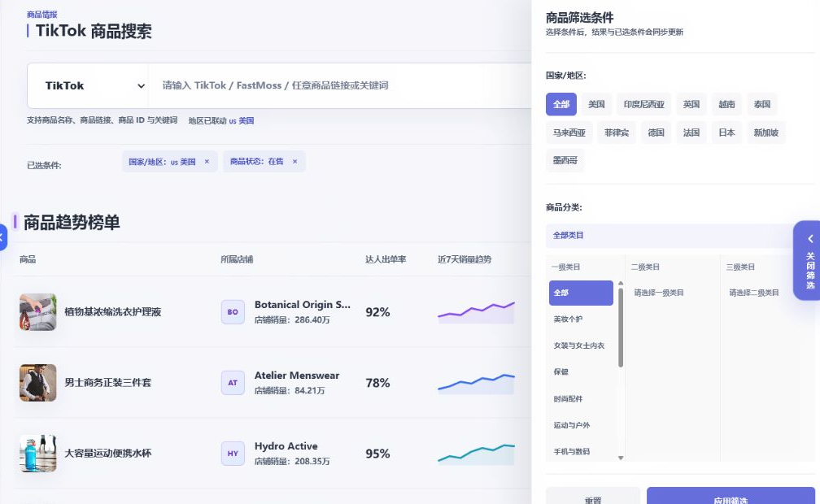820x504 pixels.
Task: Collapse filter panel via 关闭筛选 tab
Action: pyautogui.click(x=809, y=260)
